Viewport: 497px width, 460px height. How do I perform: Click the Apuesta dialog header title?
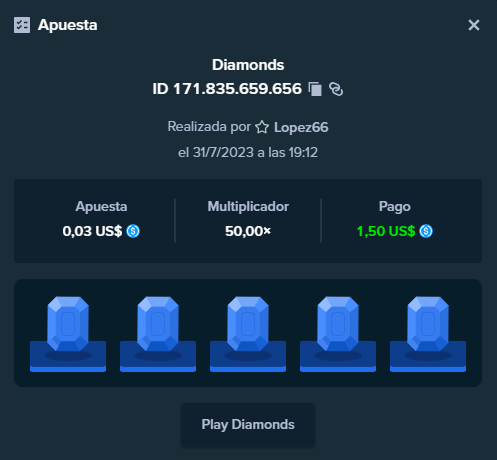click(67, 25)
